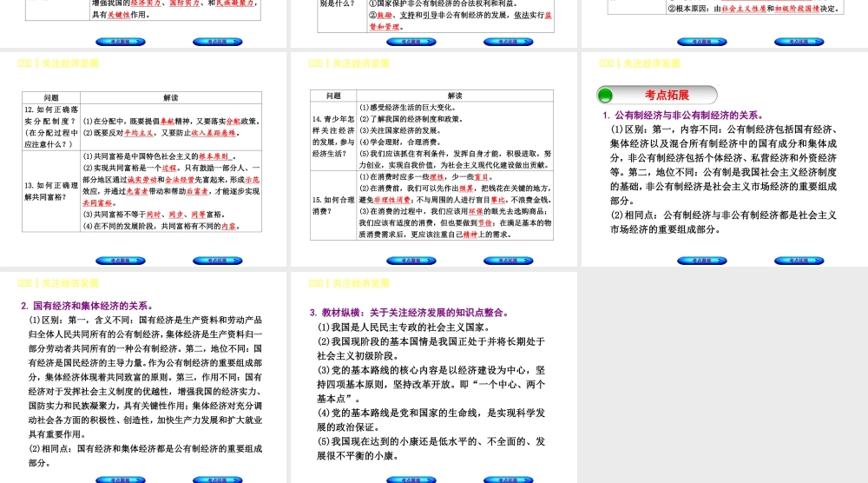Click question cell 12. 如何正确落实分配制度
The height and width of the screenshot is (483, 868).
(x=51, y=127)
